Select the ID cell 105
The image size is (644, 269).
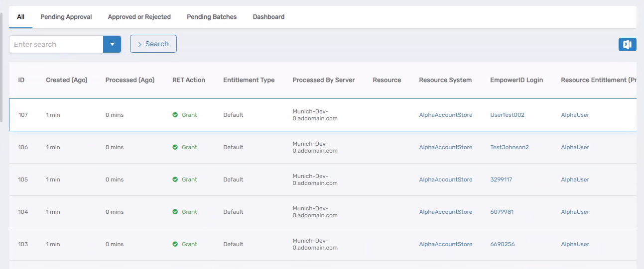click(23, 179)
